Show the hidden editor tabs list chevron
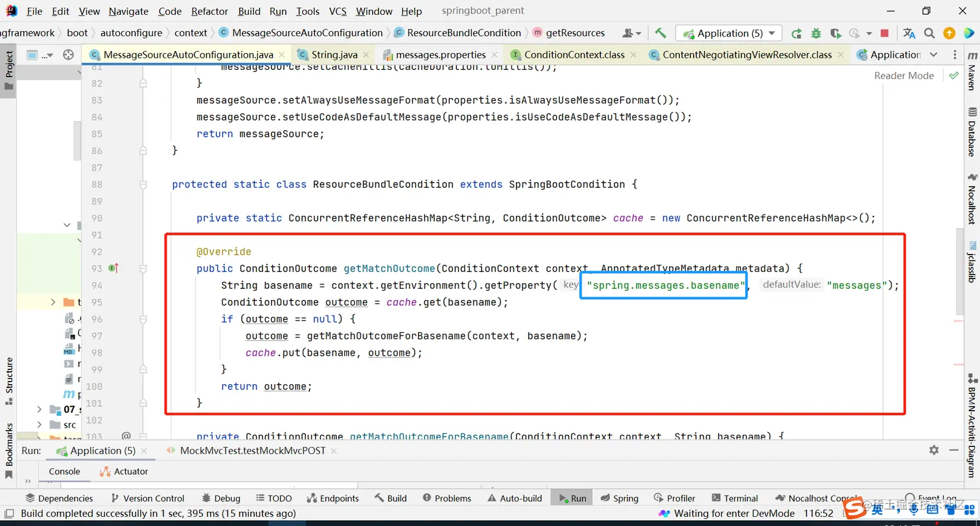This screenshot has height=526, width=980. point(933,55)
